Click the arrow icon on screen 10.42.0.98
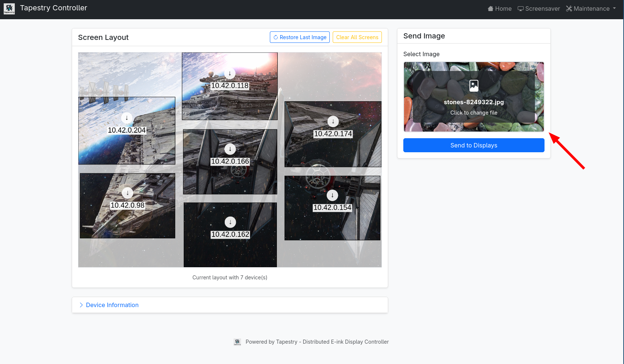 [128, 193]
